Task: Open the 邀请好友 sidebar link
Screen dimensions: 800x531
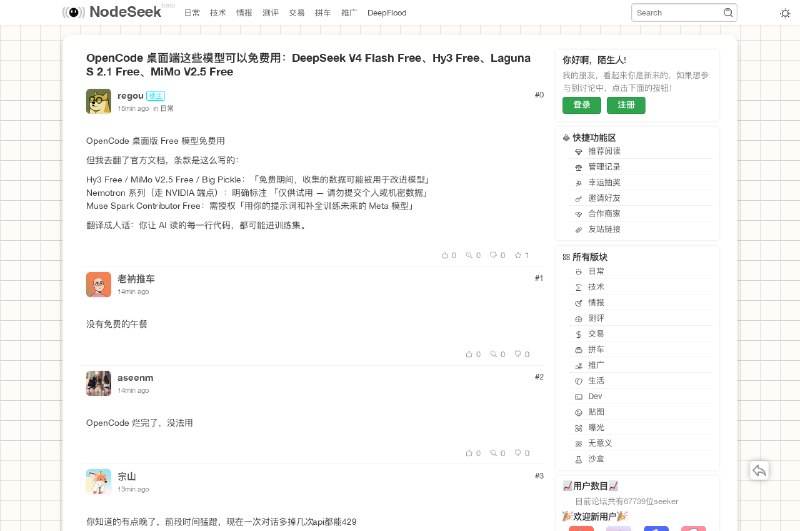Action: point(604,198)
